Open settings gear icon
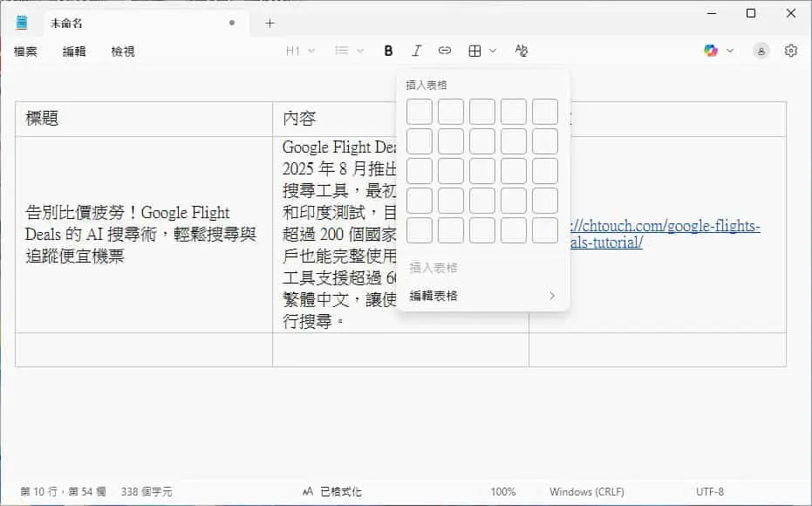The width and height of the screenshot is (812, 506). point(791,51)
